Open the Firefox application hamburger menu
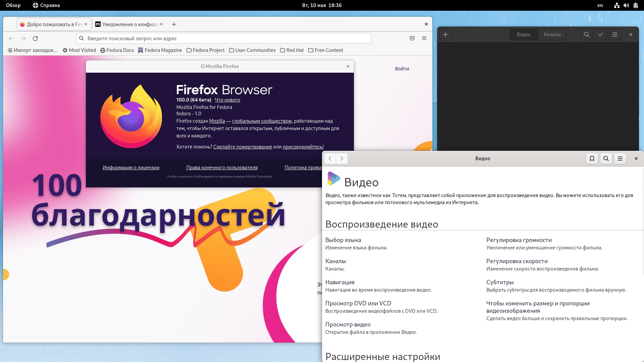This screenshot has width=644, height=362. (424, 38)
